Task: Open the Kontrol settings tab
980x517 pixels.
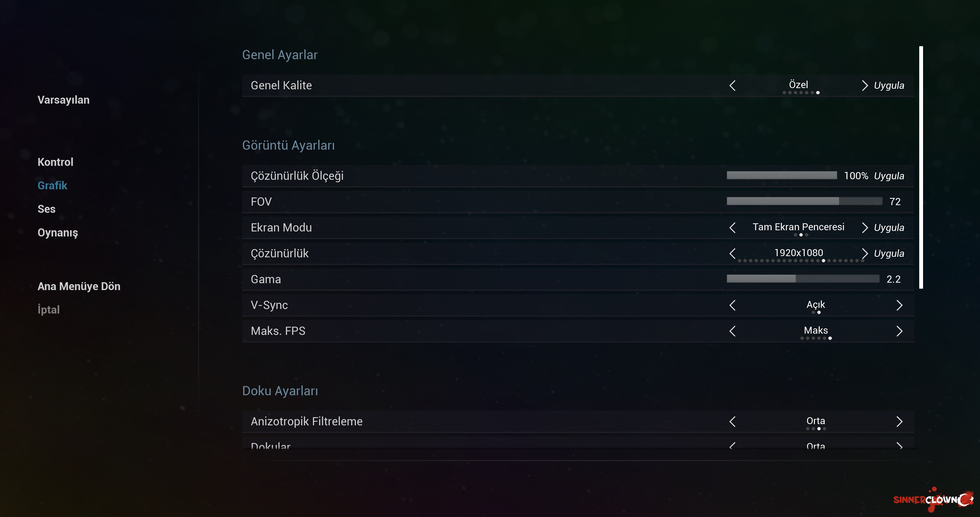Action: 56,162
